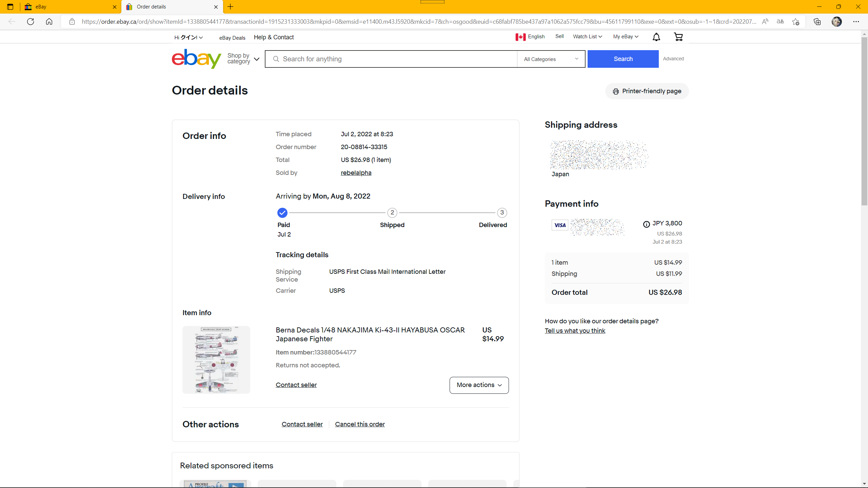Click Tell us what you think
Viewport: 868px width, 488px height.
pyautogui.click(x=575, y=331)
